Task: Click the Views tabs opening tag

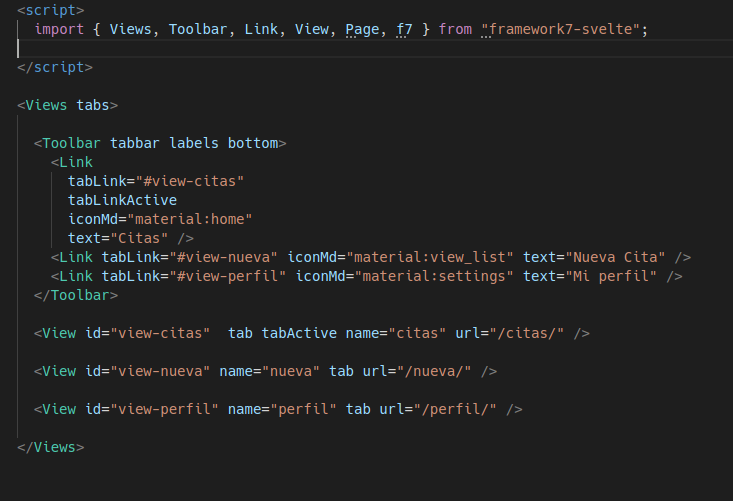Action: click(67, 105)
